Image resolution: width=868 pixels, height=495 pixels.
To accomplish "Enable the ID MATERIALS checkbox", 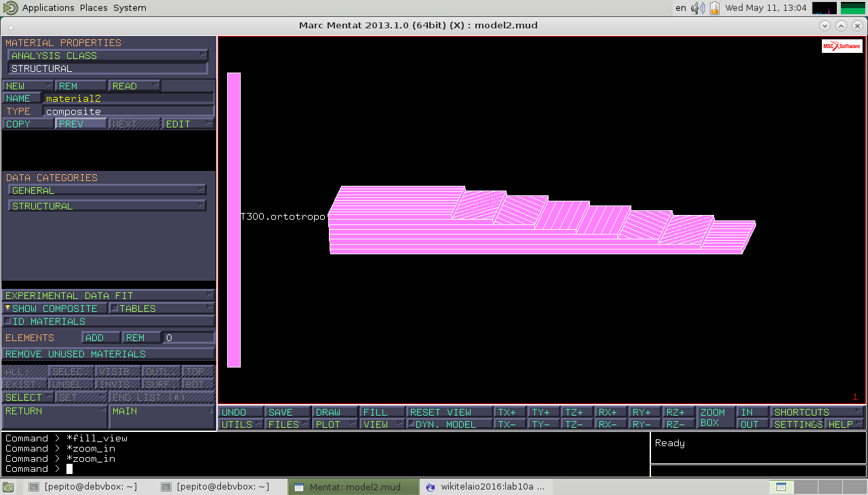I will [8, 321].
